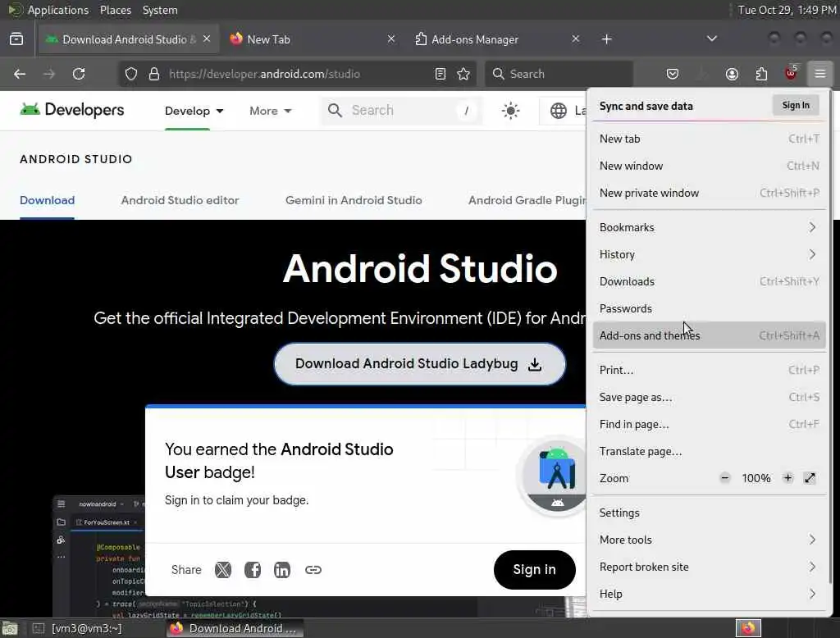Close the New Tab tab
The width and height of the screenshot is (840, 638).
pyautogui.click(x=391, y=39)
